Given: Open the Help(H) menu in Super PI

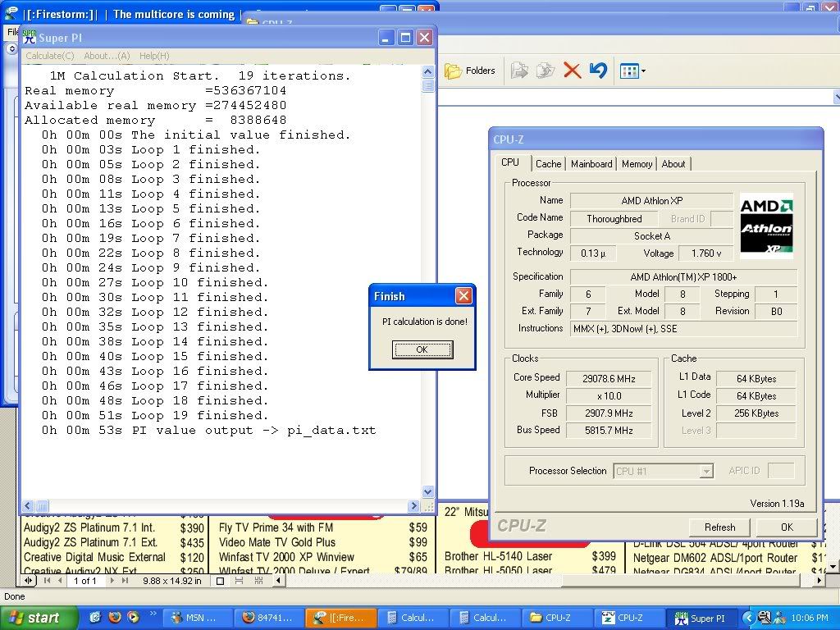Looking at the screenshot, I should [154, 56].
